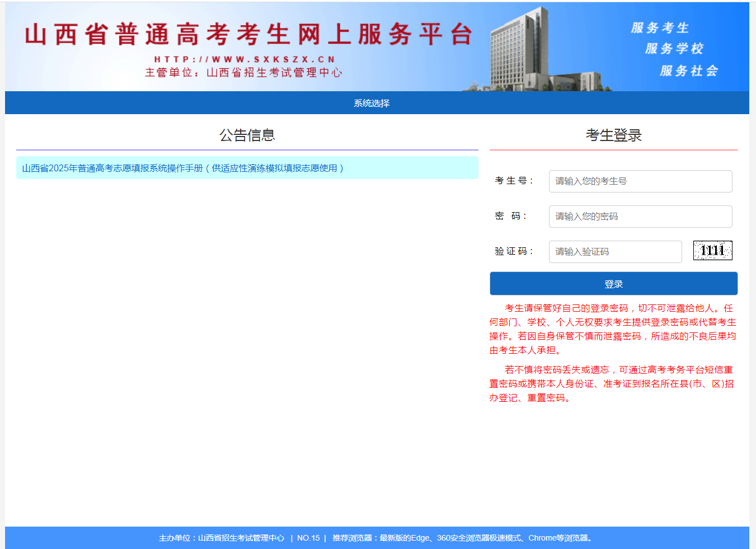Click the 山西省普通高考考生网上服务平台 banner title
756x549 pixels.
tap(249, 35)
